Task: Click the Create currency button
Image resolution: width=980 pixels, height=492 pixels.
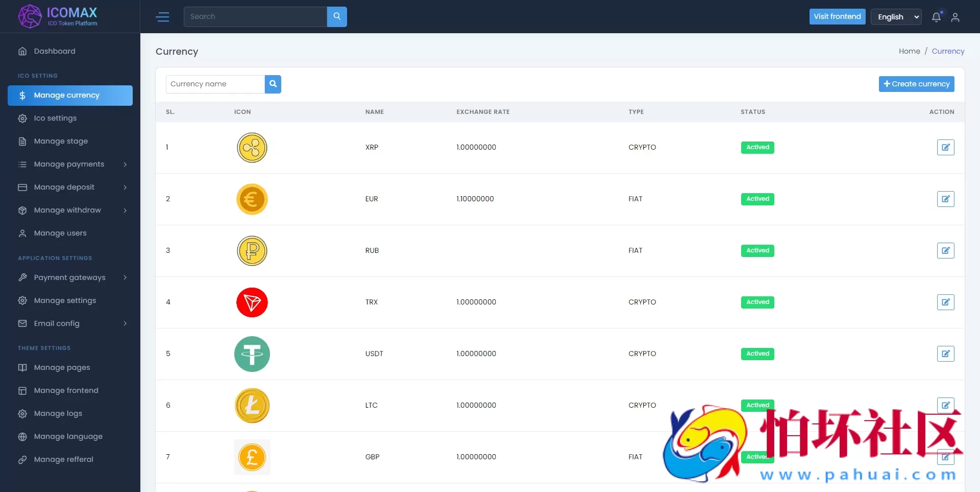Action: (x=916, y=84)
